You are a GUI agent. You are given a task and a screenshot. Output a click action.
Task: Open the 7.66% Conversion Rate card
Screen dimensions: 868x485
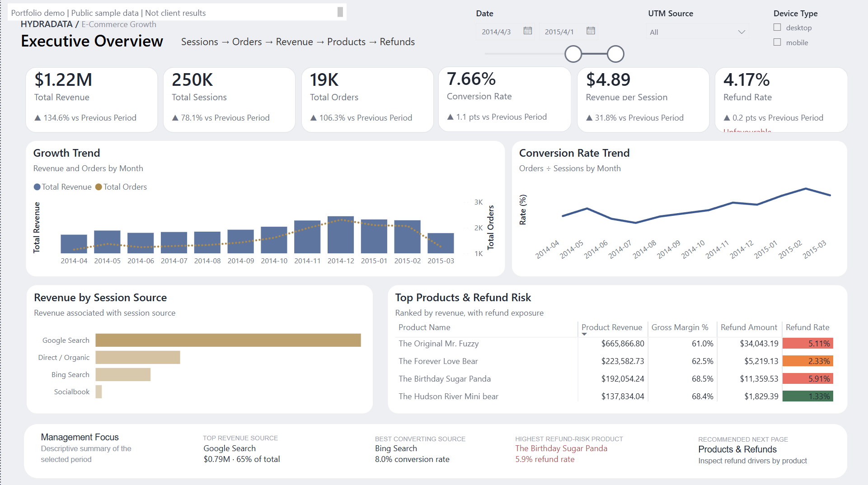(505, 99)
